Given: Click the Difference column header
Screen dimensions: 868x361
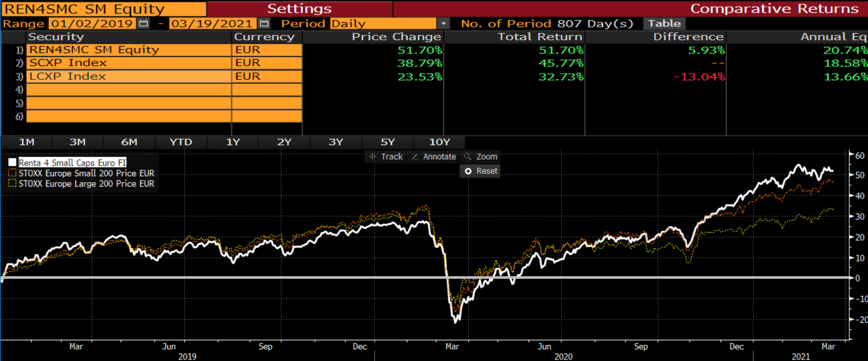Looking at the screenshot, I should (x=688, y=37).
